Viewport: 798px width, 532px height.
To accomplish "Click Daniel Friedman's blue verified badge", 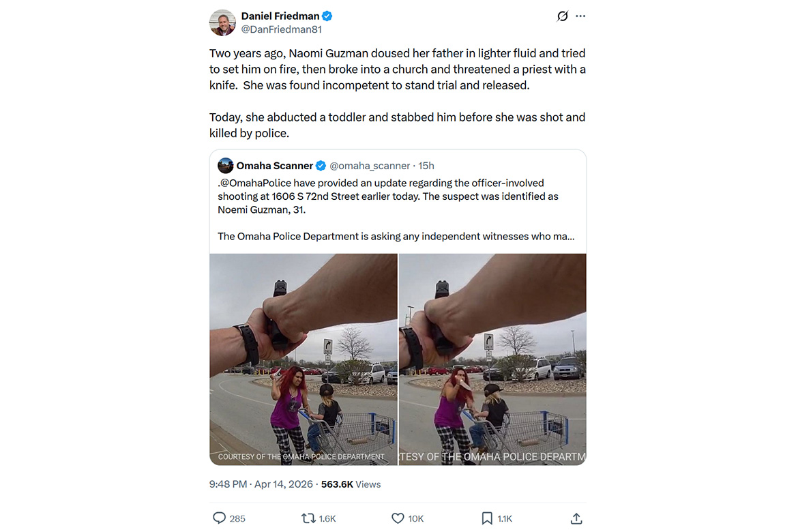I will [327, 16].
